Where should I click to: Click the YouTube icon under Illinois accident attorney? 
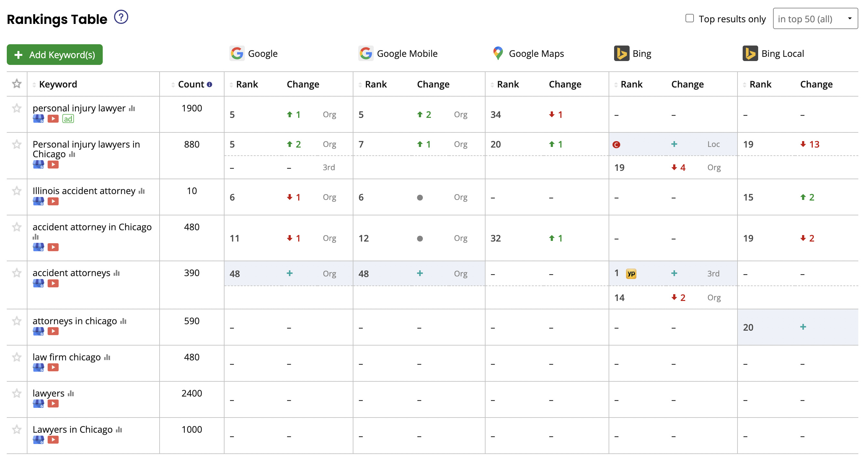53,201
